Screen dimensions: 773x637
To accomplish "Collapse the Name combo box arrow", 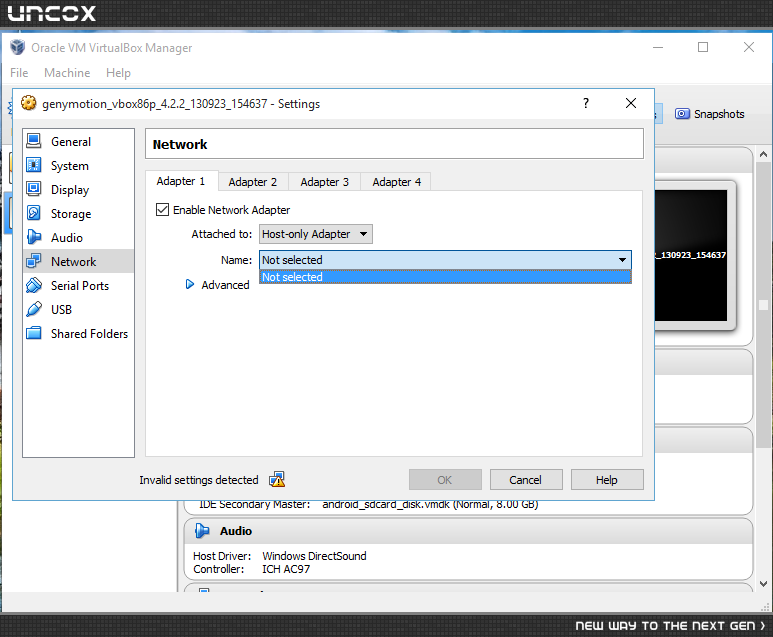I will click(622, 260).
